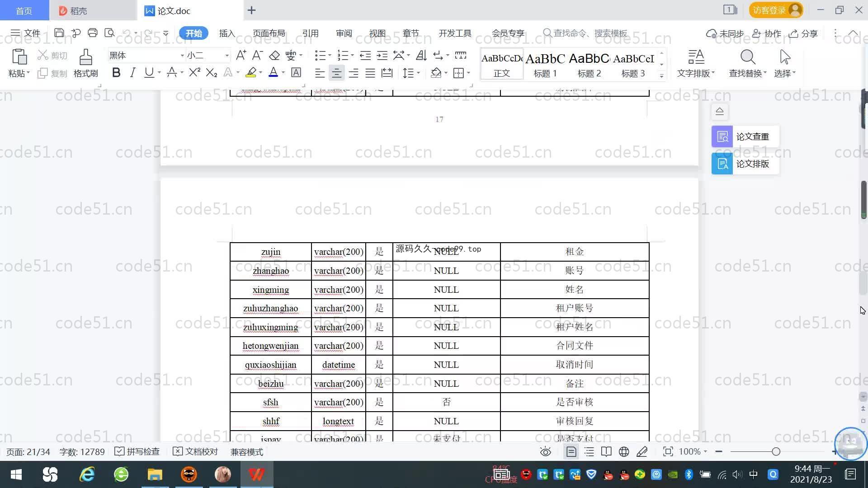Click the character border A icon
The image size is (868, 488).
tap(296, 72)
